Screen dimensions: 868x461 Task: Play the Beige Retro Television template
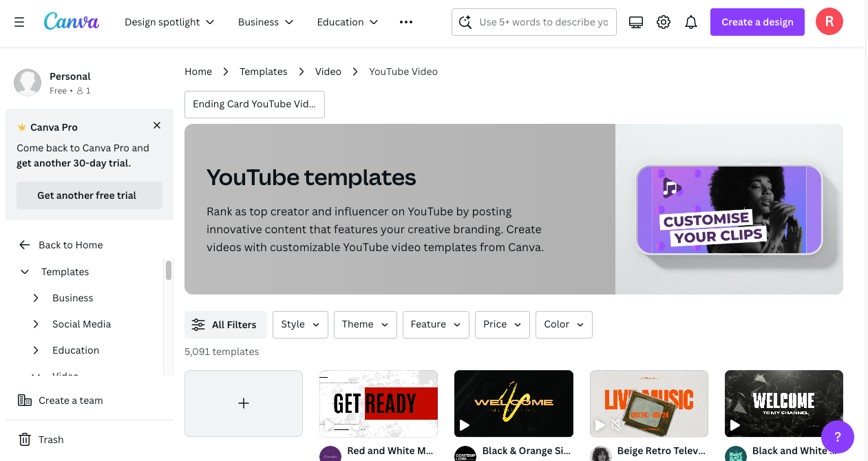600,426
